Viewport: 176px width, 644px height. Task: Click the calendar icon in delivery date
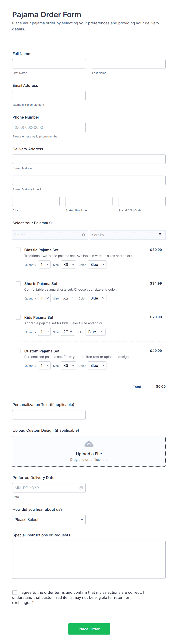(x=81, y=488)
